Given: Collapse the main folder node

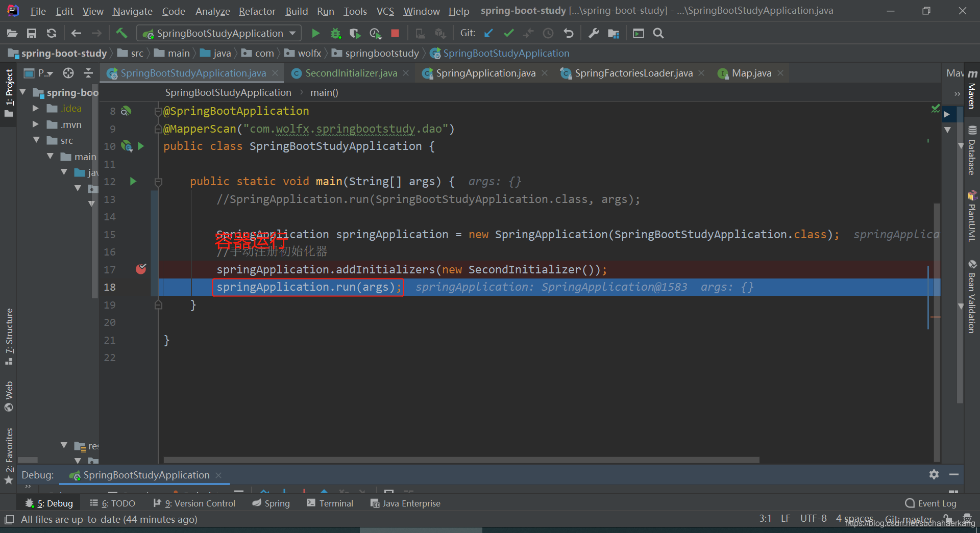Looking at the screenshot, I should [x=50, y=156].
